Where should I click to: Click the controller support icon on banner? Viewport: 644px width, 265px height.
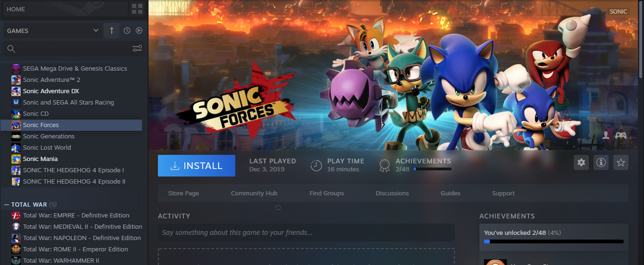(621, 135)
